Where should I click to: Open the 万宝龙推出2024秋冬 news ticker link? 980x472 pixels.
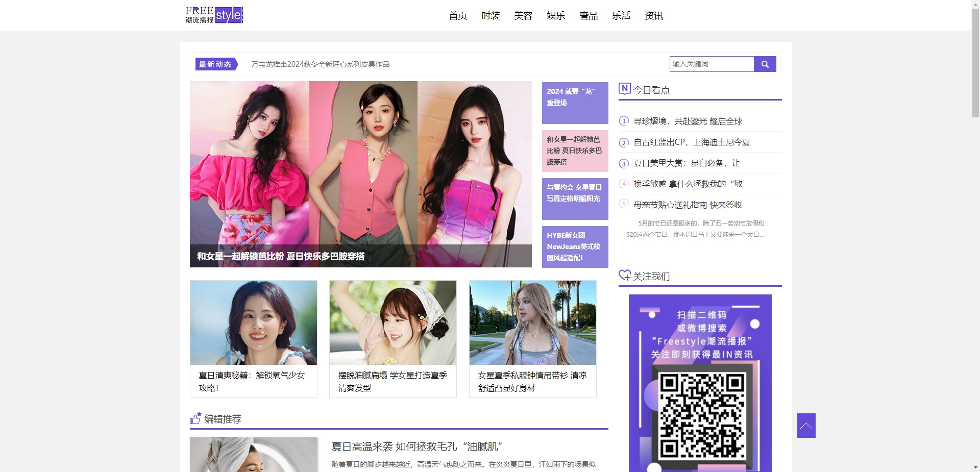(x=320, y=64)
